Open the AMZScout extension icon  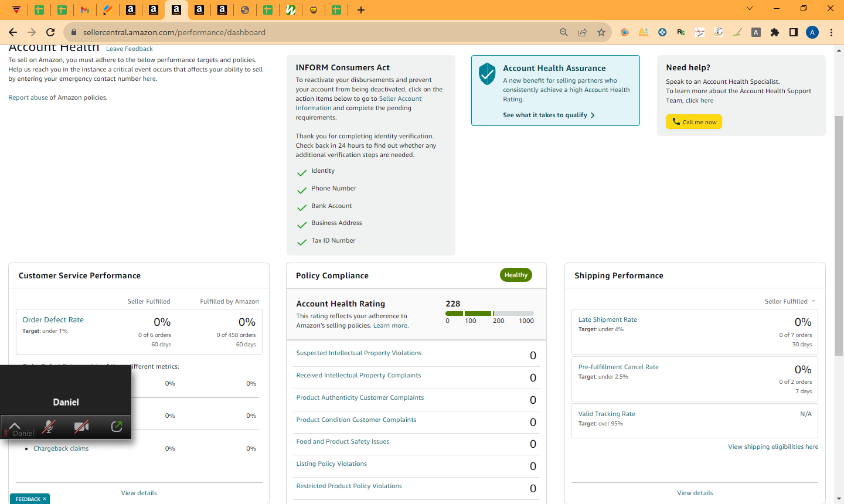click(644, 32)
